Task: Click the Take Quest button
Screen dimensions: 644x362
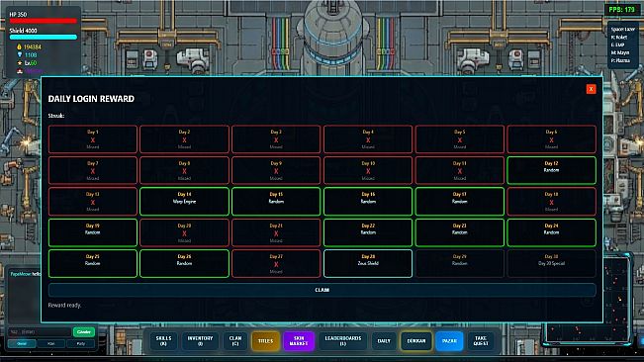Action: [481, 341]
